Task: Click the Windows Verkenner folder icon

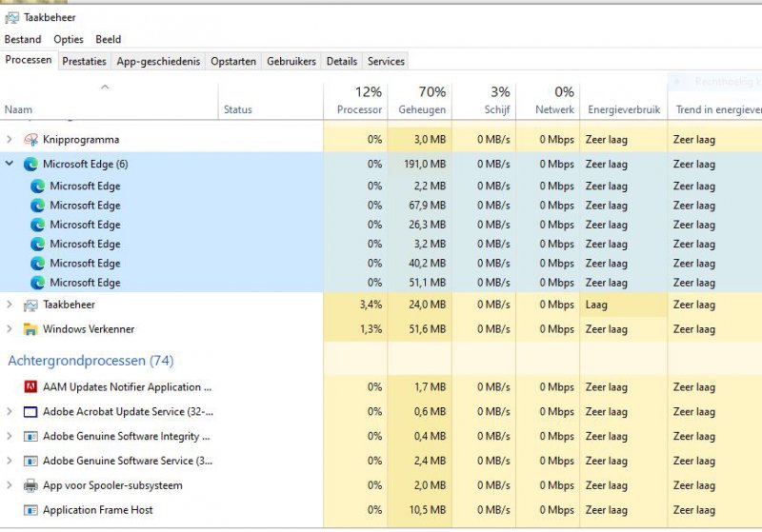Action: click(30, 330)
